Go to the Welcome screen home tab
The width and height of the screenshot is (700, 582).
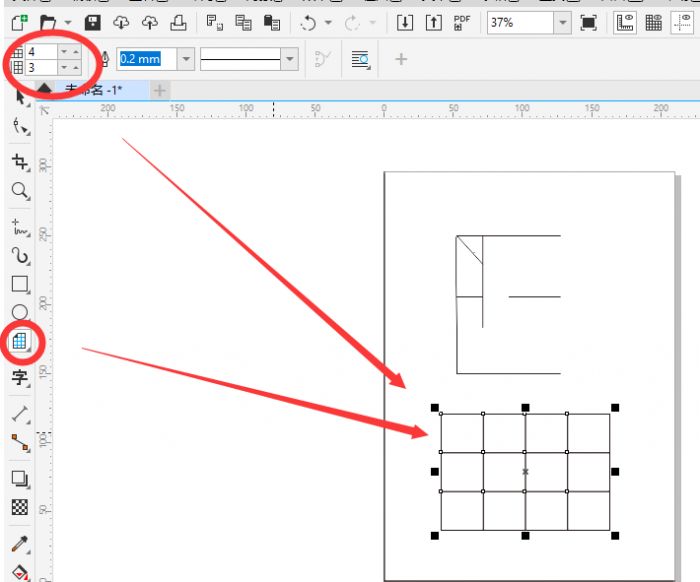(44, 88)
